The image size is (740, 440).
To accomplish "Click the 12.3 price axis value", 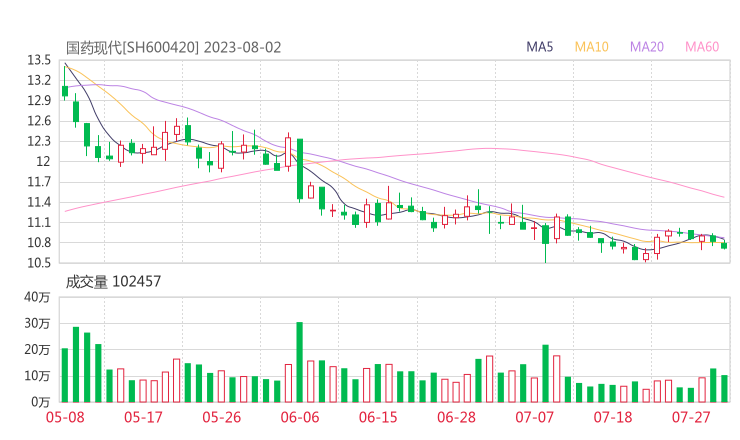I will (x=39, y=141).
